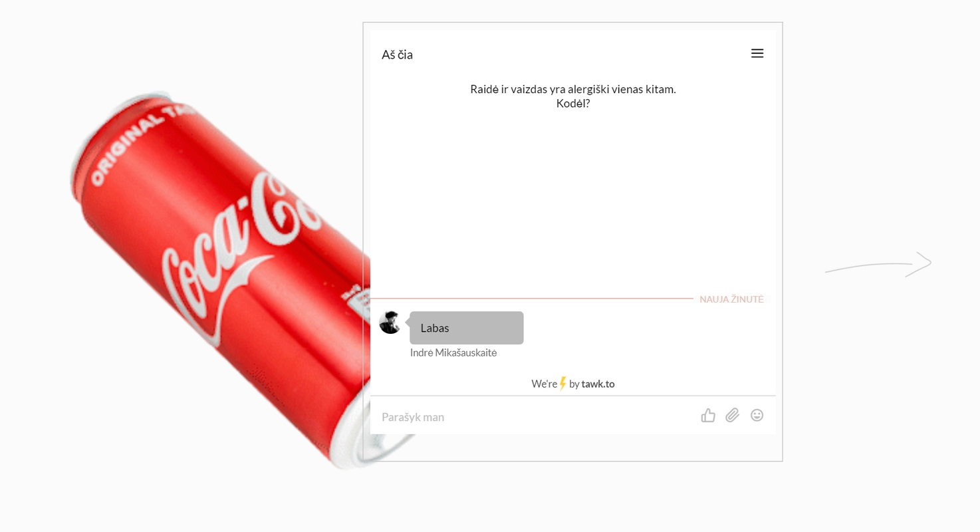Image resolution: width=980 pixels, height=532 pixels.
Task: Click the "We're" text in the footer
Action: coord(545,384)
